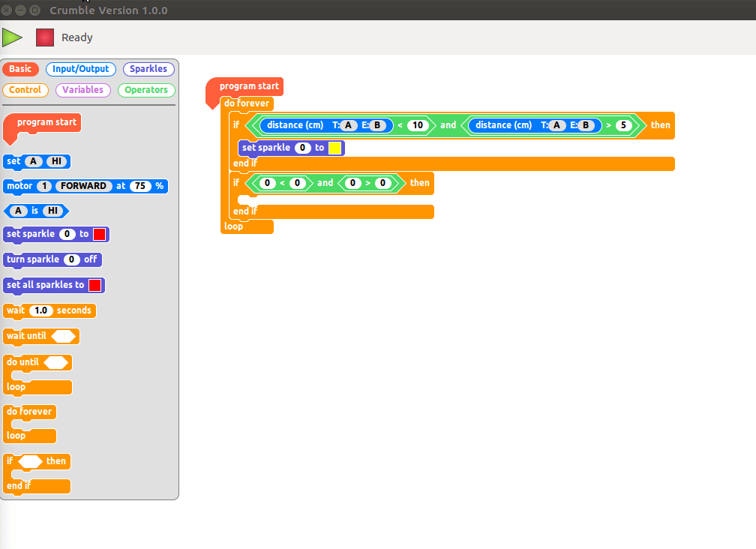This screenshot has width=756, height=549.
Task: Click 'end if' of the first if block
Action: (245, 163)
